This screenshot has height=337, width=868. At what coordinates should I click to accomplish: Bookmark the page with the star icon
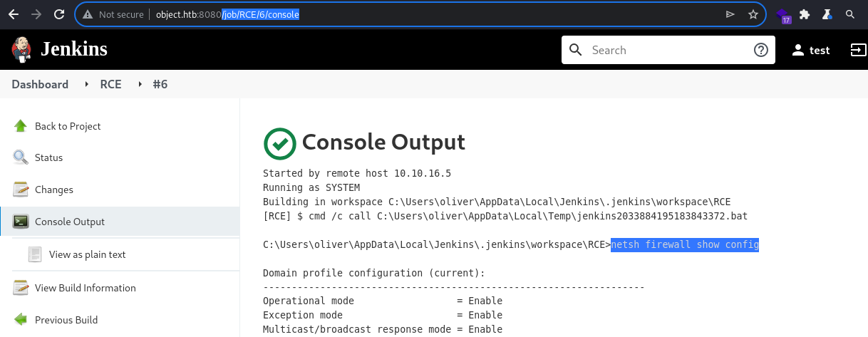click(753, 14)
